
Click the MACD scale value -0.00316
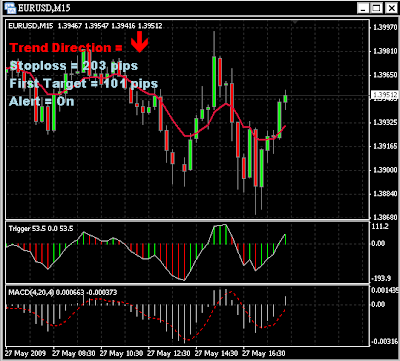(x=385, y=341)
